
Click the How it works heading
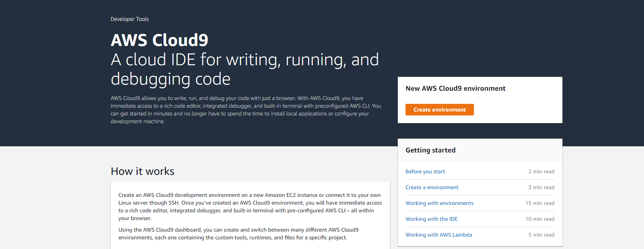(143, 171)
